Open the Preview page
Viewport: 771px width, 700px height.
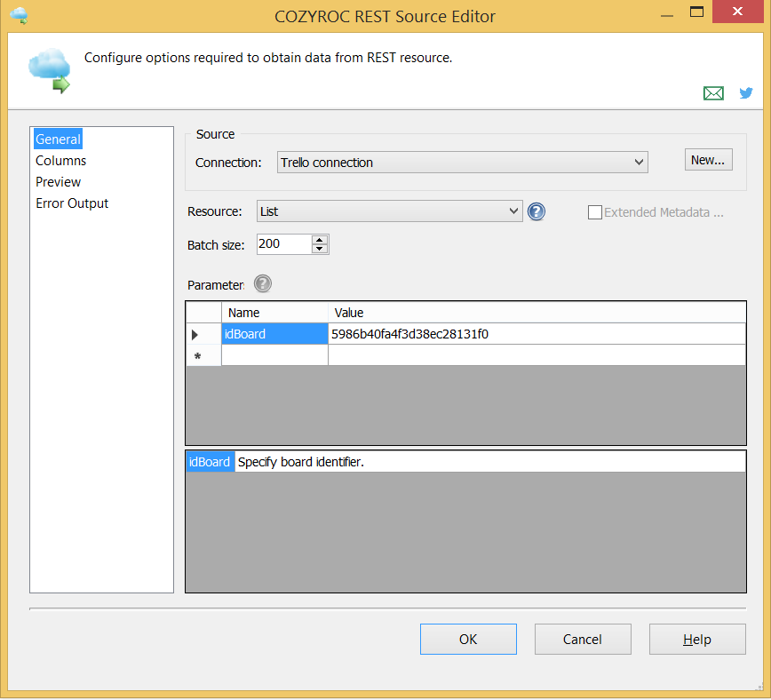coord(58,182)
